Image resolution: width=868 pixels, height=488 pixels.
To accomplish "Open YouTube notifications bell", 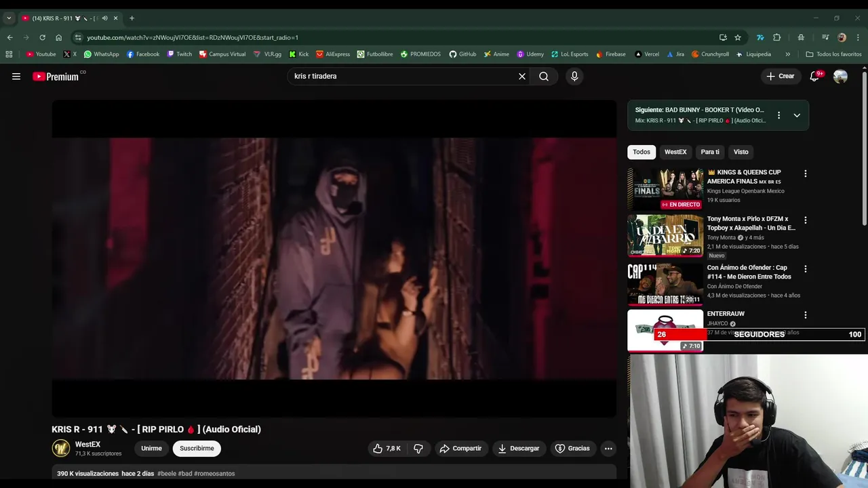I will [x=814, y=77].
